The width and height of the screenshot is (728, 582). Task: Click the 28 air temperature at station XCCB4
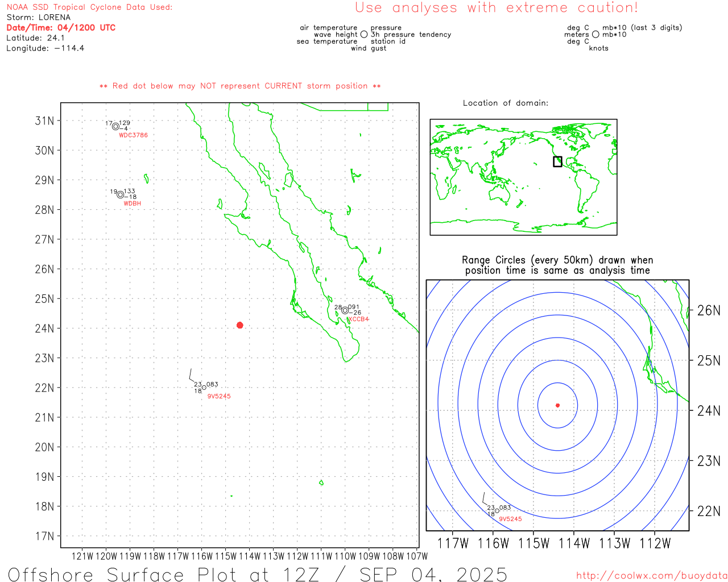(x=338, y=307)
